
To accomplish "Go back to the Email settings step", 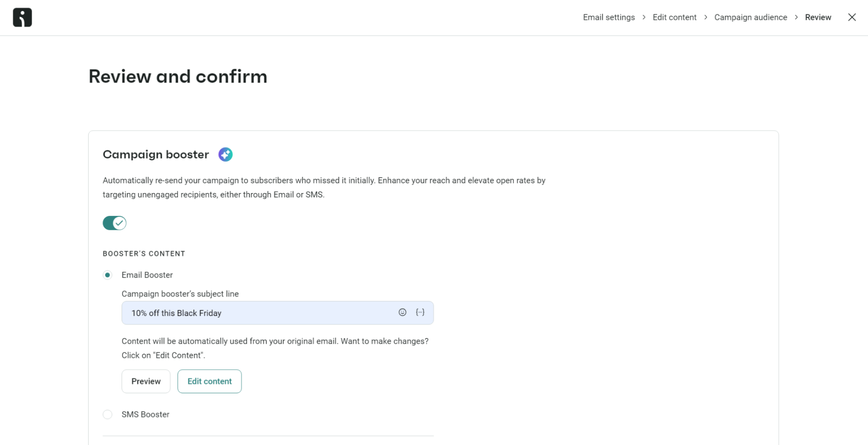I will 608,17.
